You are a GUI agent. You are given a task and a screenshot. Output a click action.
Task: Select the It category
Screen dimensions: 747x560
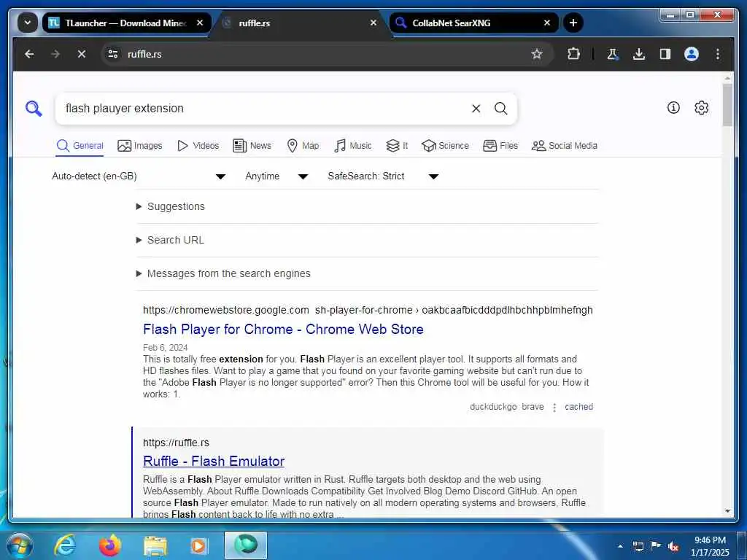[397, 146]
